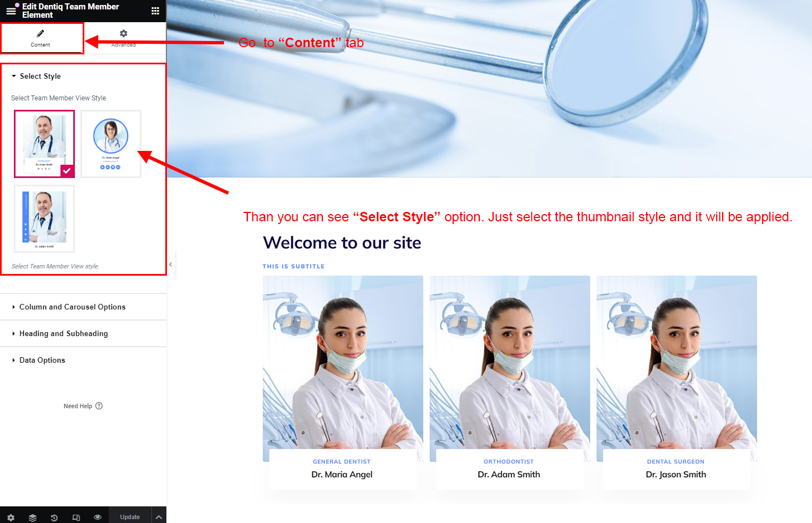Collapse the editor panel with side handle
The width and height of the screenshot is (812, 523).
(x=171, y=265)
